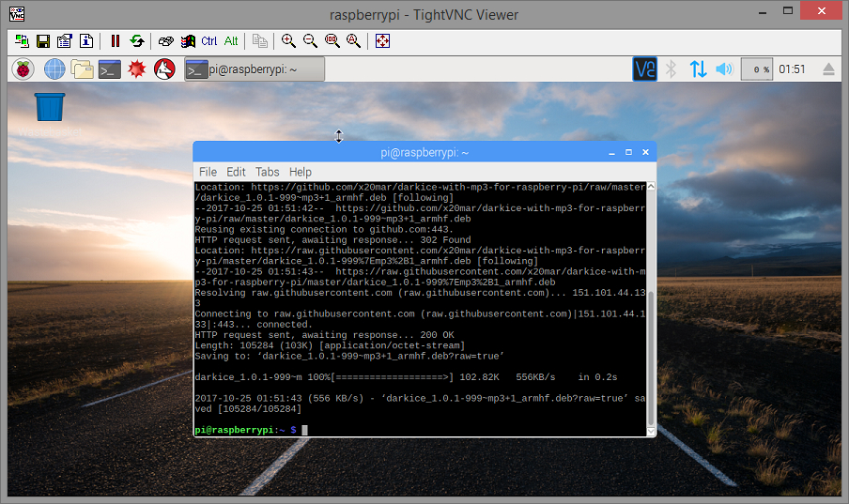
Task: Open the Mathematica red spiky icon
Action: [137, 69]
